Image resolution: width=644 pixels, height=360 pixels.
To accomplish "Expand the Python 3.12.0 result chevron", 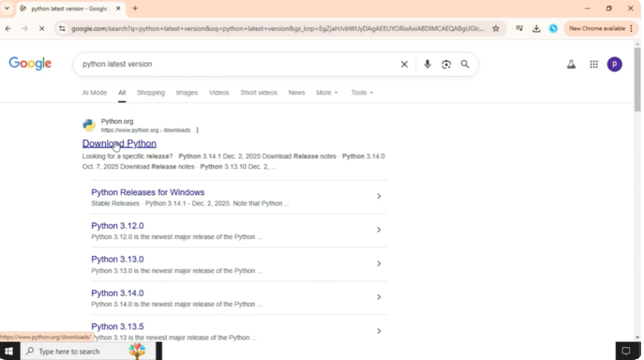I will coord(379,230).
